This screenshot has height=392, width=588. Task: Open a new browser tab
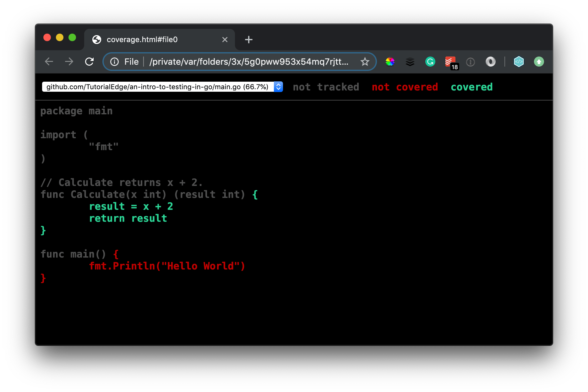[248, 39]
